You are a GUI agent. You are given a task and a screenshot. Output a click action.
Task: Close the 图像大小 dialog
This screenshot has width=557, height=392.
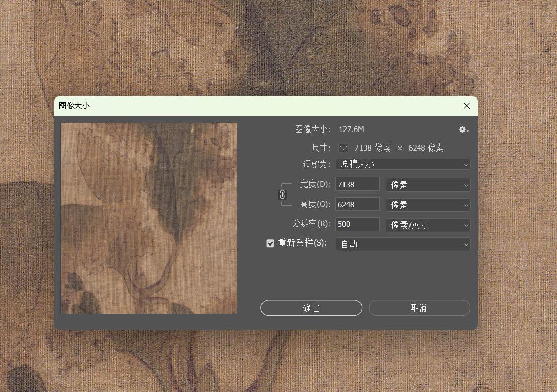pos(467,106)
